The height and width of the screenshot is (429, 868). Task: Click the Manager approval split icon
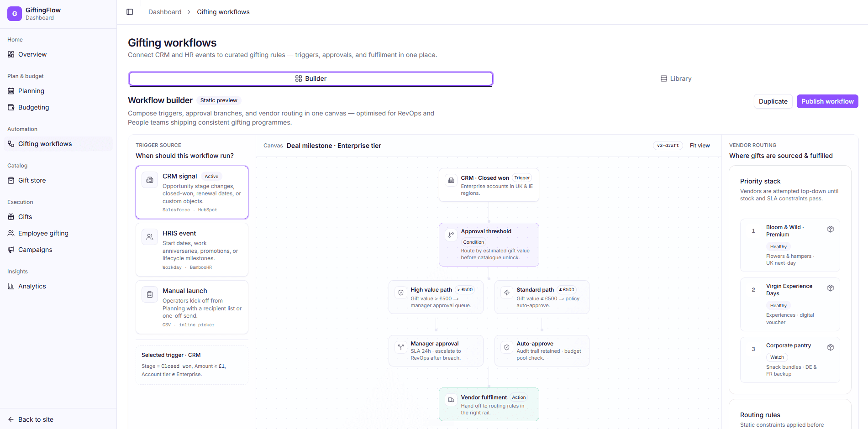click(x=401, y=347)
